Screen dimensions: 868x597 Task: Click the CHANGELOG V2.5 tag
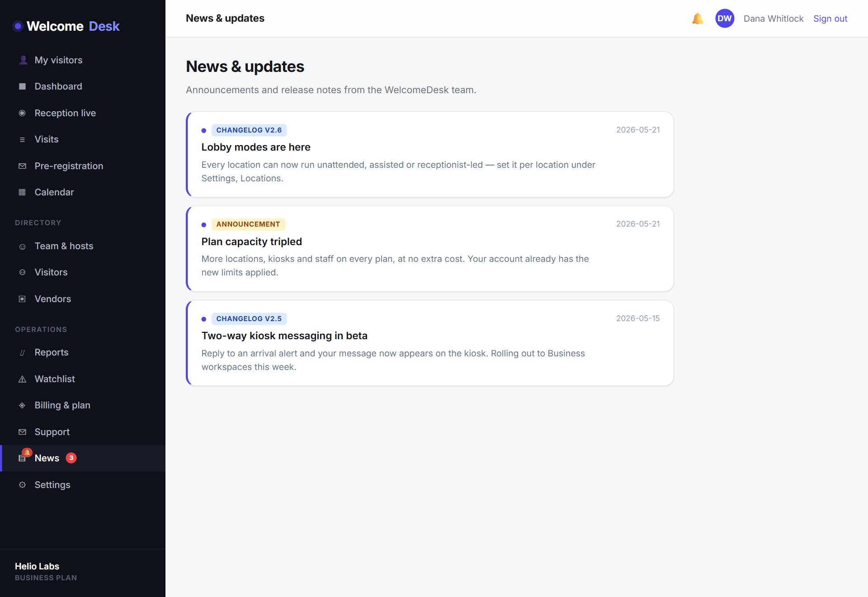249,319
